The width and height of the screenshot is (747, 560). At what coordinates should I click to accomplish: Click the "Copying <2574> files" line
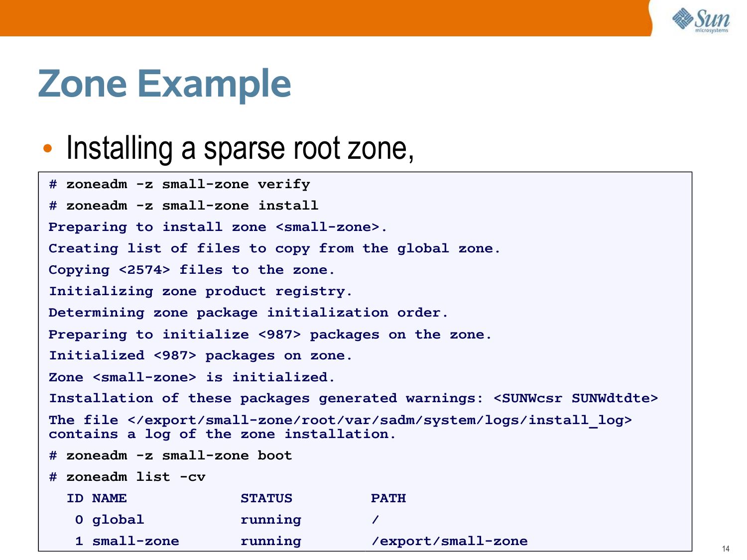191,270
